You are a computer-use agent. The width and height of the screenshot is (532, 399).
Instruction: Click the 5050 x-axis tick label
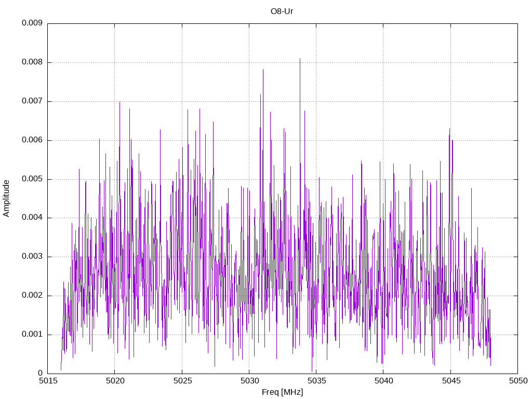pyautogui.click(x=518, y=381)
